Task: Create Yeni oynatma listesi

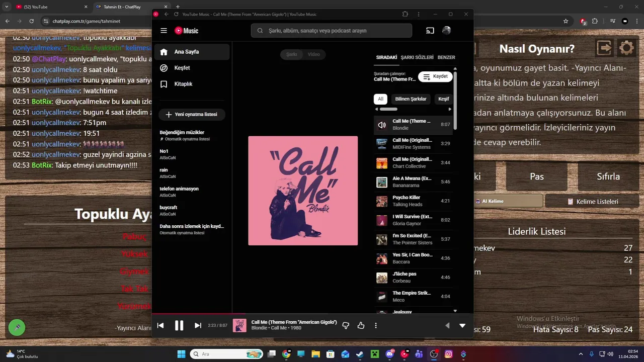Action: [192, 115]
